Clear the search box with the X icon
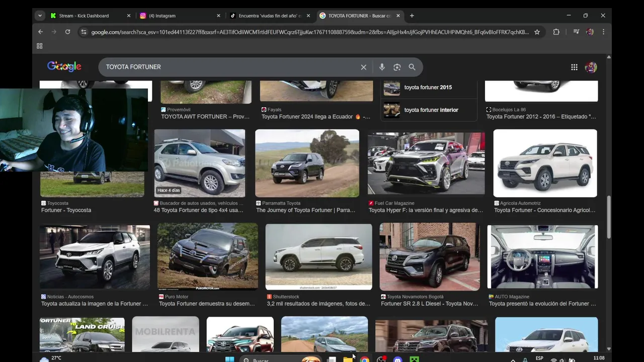The width and height of the screenshot is (644, 362). 363,67
